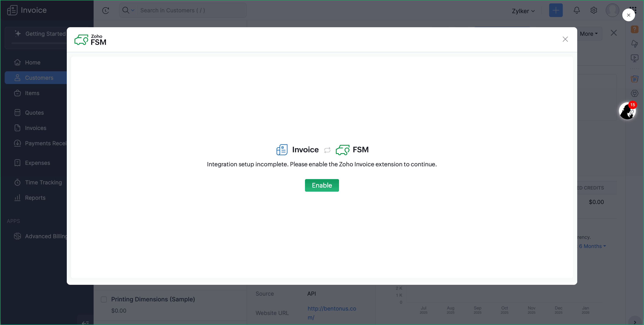Open the bentonus.com website link
The height and width of the screenshot is (325, 644).
click(x=332, y=308)
